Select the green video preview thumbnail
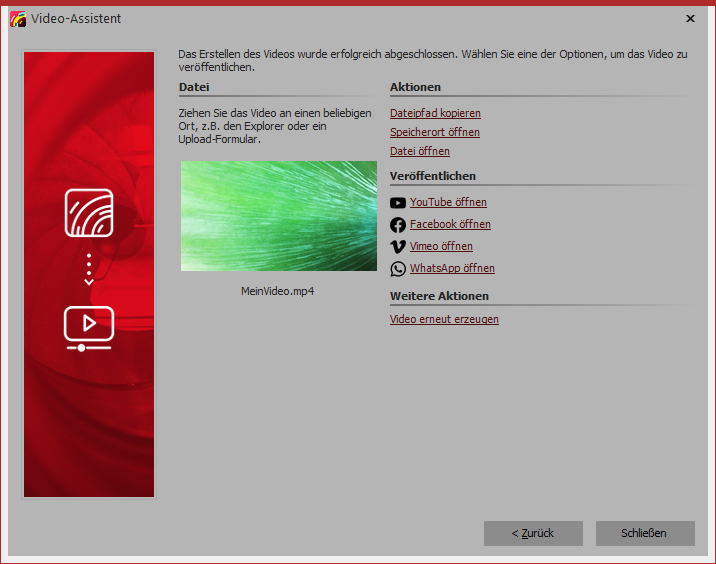This screenshot has width=716, height=564. pyautogui.click(x=279, y=216)
